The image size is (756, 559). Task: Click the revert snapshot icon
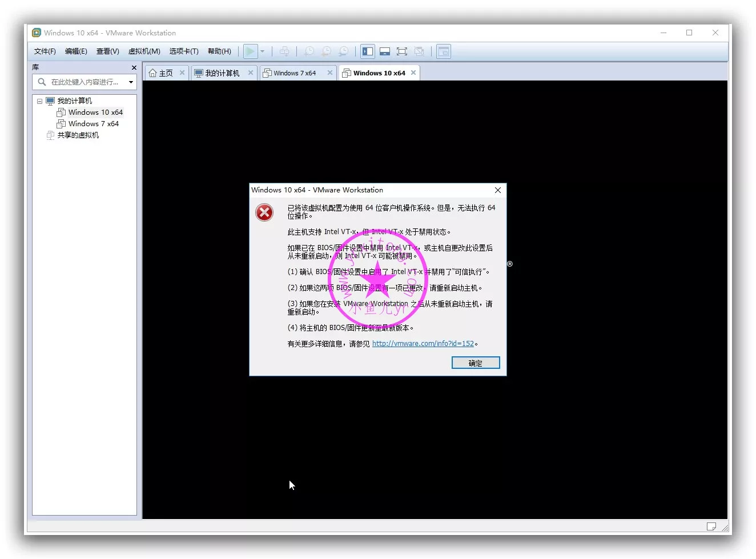point(325,51)
